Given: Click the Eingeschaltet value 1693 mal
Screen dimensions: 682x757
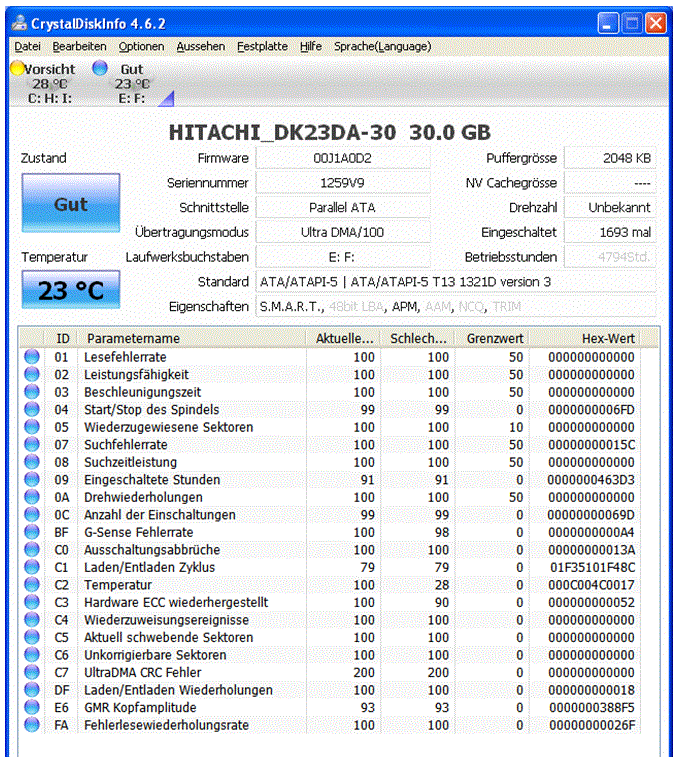Looking at the screenshot, I should (x=610, y=232).
